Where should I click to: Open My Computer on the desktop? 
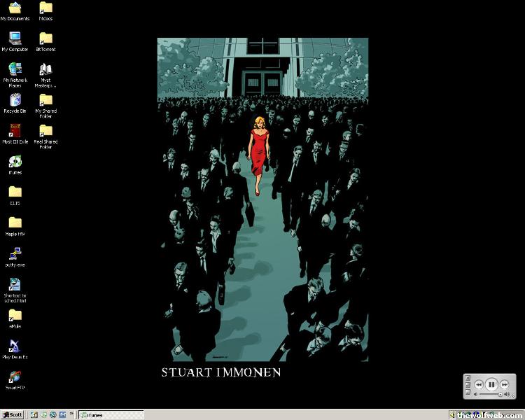pos(15,38)
